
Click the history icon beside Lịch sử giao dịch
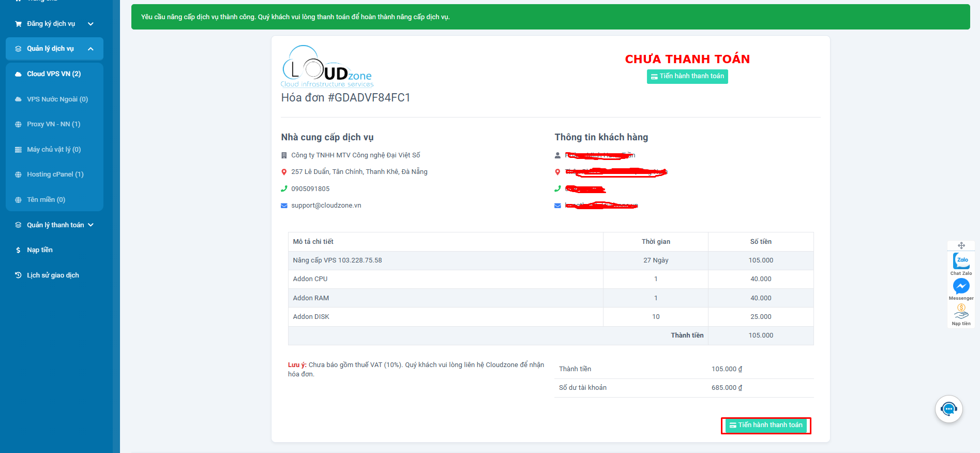click(19, 275)
